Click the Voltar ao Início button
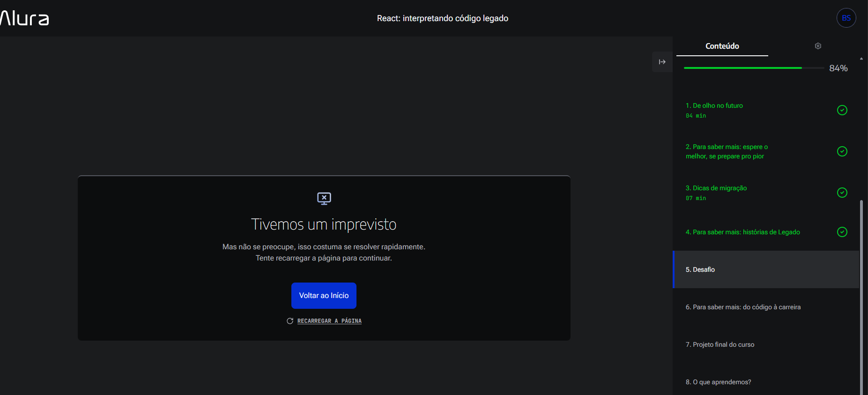This screenshot has width=868, height=395. tap(324, 296)
